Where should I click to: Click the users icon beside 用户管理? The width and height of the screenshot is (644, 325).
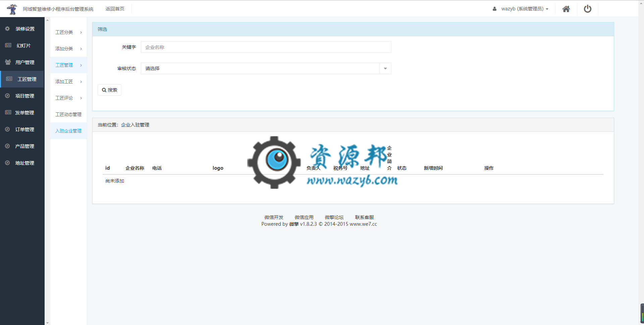coord(8,62)
